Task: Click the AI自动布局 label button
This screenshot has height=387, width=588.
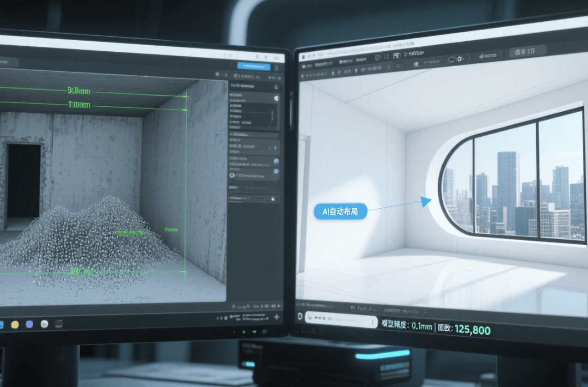Action: click(x=341, y=212)
